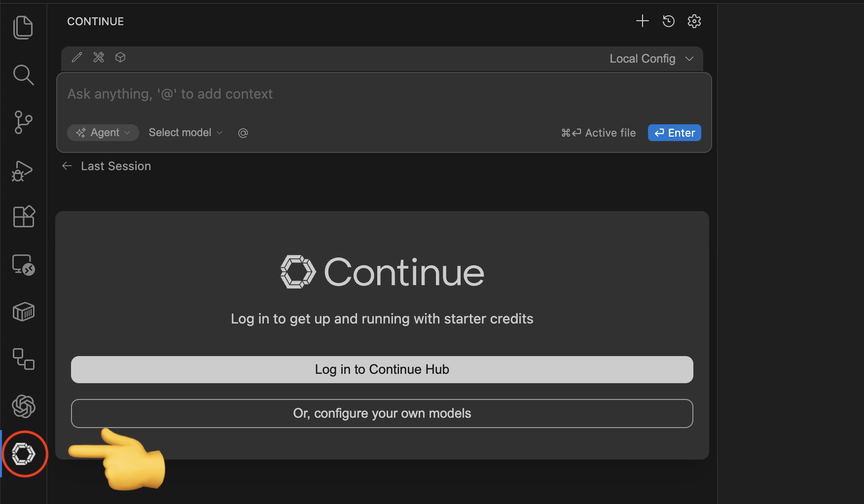The width and height of the screenshot is (864, 504).
Task: Click the Continue extension icon
Action: click(23, 454)
